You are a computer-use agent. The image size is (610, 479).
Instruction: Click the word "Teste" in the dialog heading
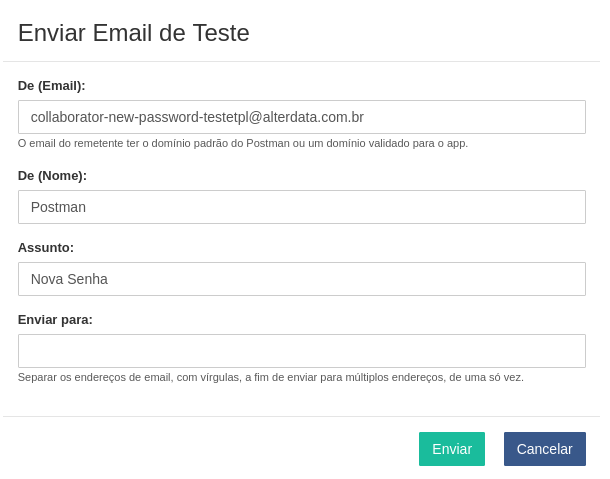219,33
